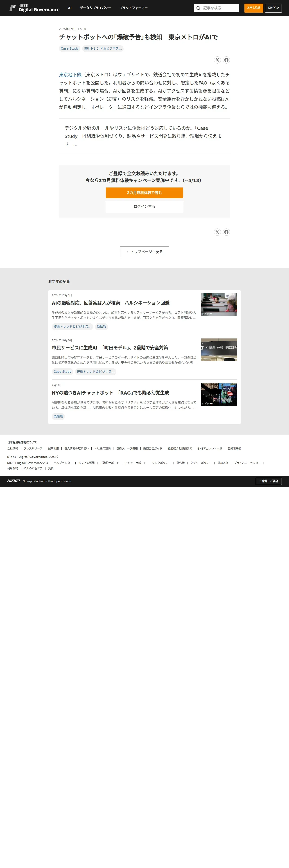Open 記事利用 footer link

pos(54,448)
